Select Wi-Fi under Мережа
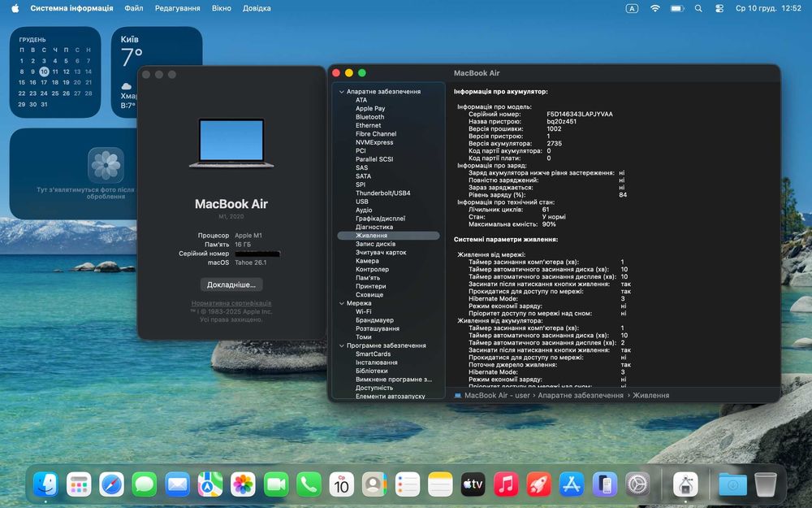 [363, 311]
